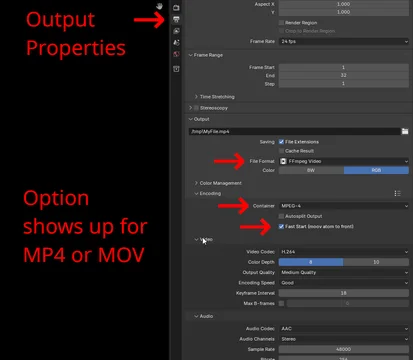Toggle the Stereoscopy checkbox
Screen dimensions: 413x360
[x=196, y=108]
